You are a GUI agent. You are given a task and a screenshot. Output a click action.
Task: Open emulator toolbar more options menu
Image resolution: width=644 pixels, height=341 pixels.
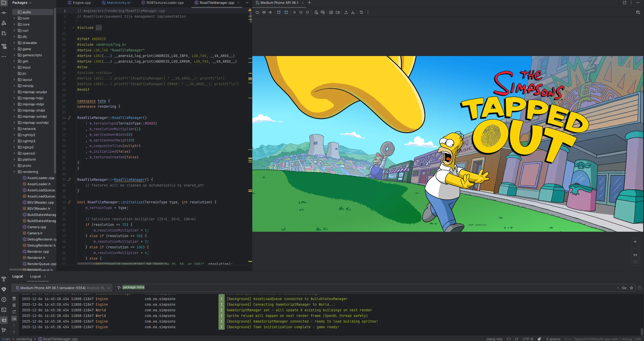tap(368, 12)
